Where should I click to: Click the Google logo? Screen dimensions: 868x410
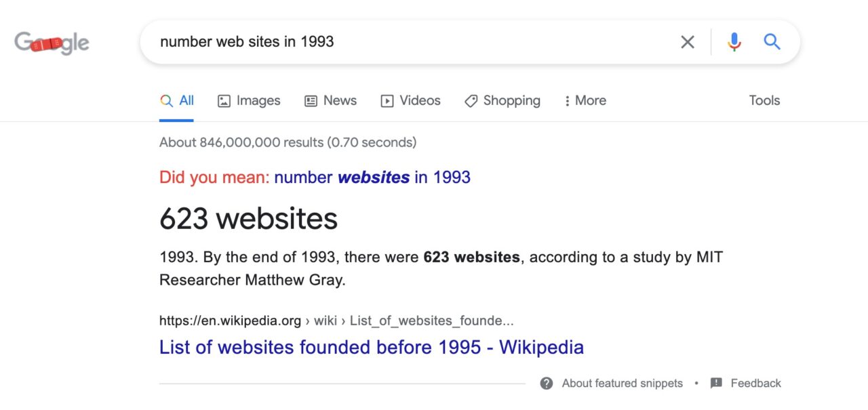[x=52, y=43]
